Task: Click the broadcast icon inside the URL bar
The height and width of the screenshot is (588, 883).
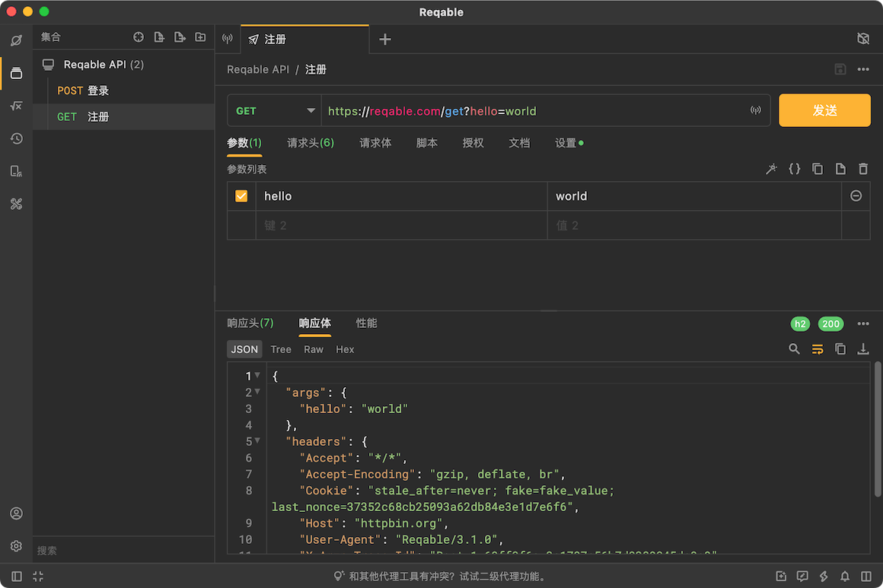Action: tap(756, 110)
